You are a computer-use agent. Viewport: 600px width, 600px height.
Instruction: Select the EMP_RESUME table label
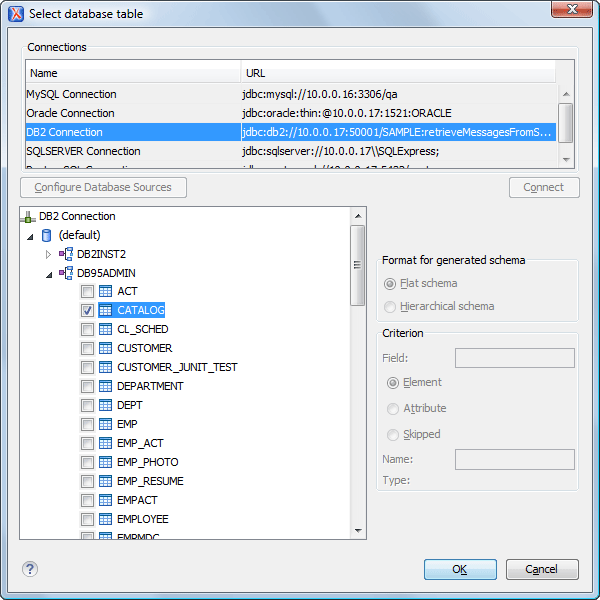pyautogui.click(x=150, y=481)
